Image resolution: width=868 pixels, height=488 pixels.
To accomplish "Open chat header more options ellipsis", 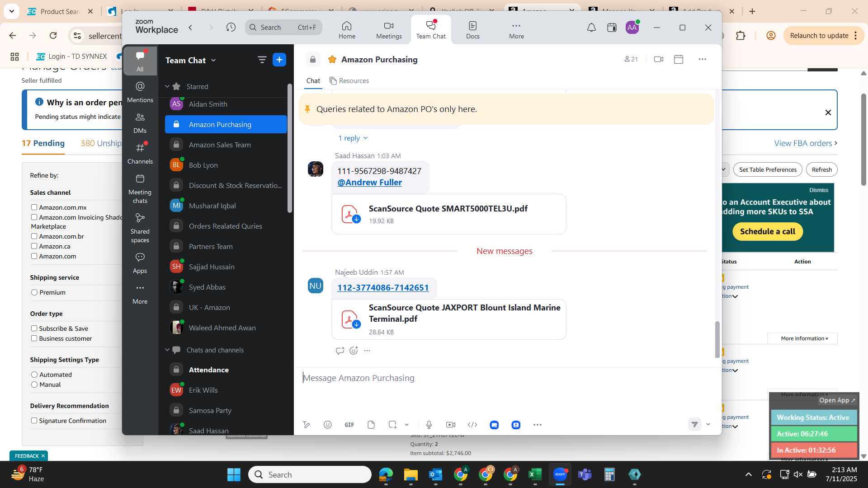I will (x=702, y=59).
